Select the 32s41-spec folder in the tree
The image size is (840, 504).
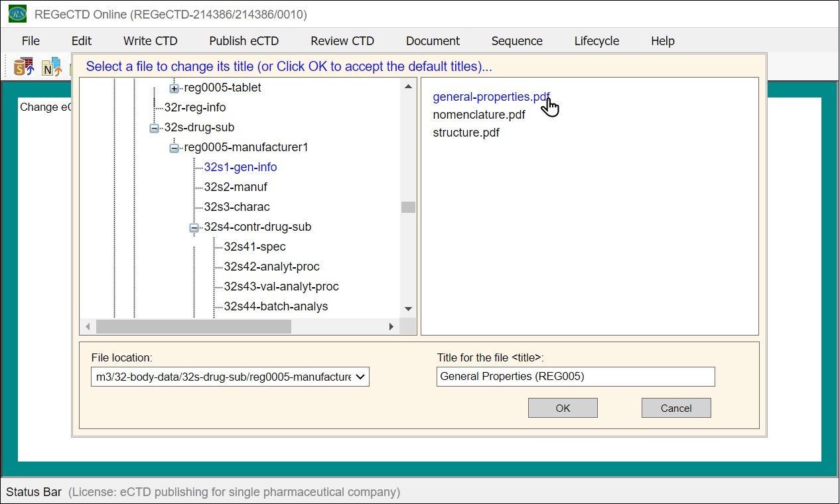255,247
